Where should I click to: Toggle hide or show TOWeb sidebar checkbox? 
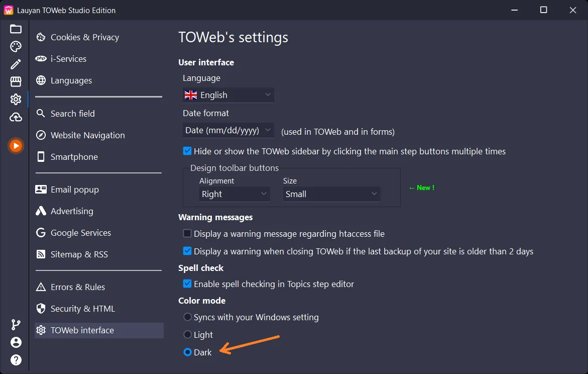(x=187, y=151)
